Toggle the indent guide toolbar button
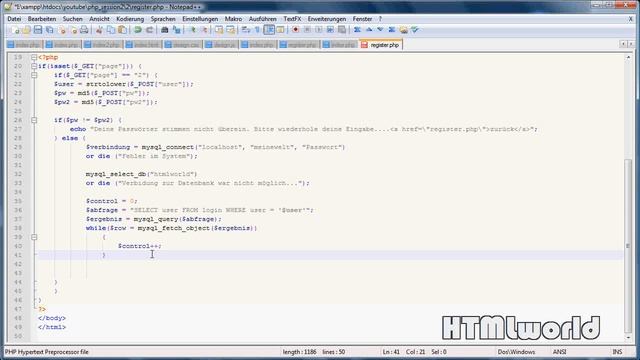Screen dimensions: 640x360 pyautogui.click(x=269, y=30)
